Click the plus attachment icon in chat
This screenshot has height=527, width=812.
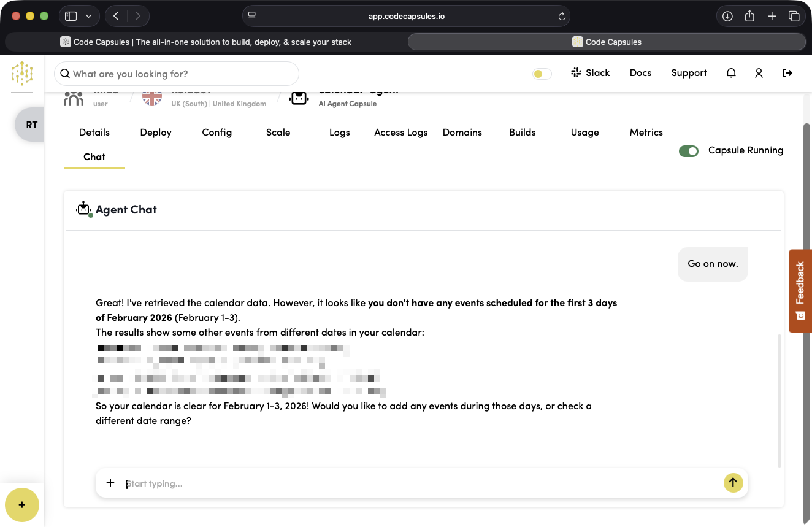click(x=110, y=483)
